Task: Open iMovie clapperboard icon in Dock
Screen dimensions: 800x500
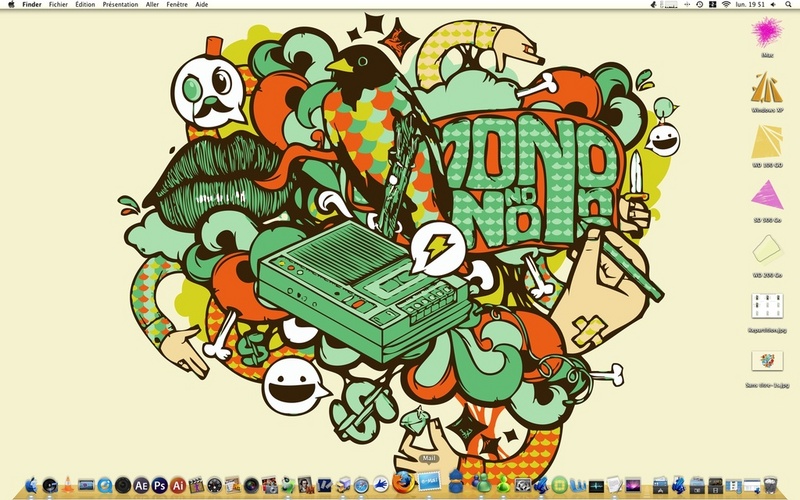Action: (x=196, y=485)
